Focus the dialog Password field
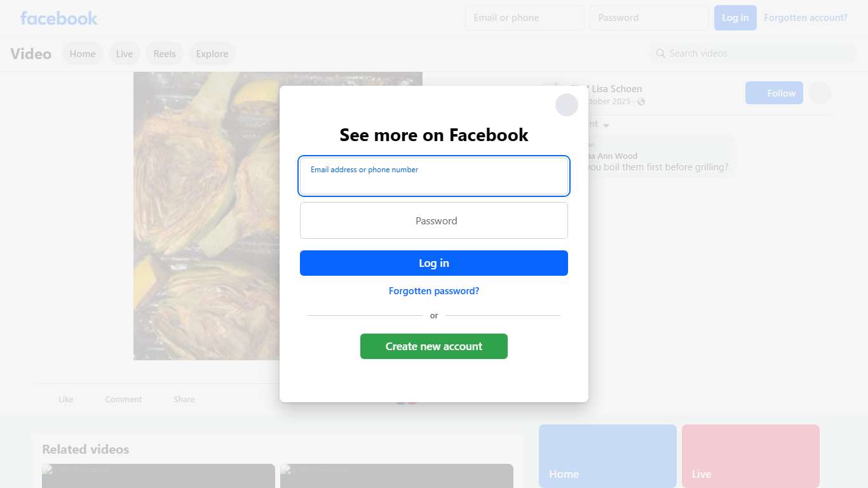Viewport: 868px width, 488px height. click(434, 220)
